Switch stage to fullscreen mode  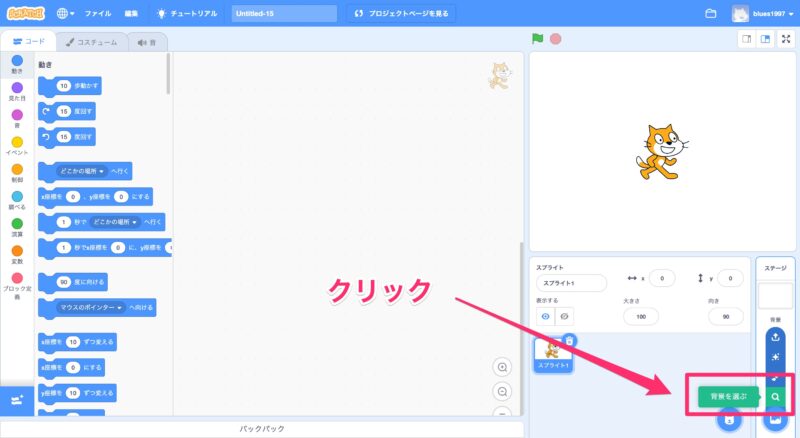(786, 39)
